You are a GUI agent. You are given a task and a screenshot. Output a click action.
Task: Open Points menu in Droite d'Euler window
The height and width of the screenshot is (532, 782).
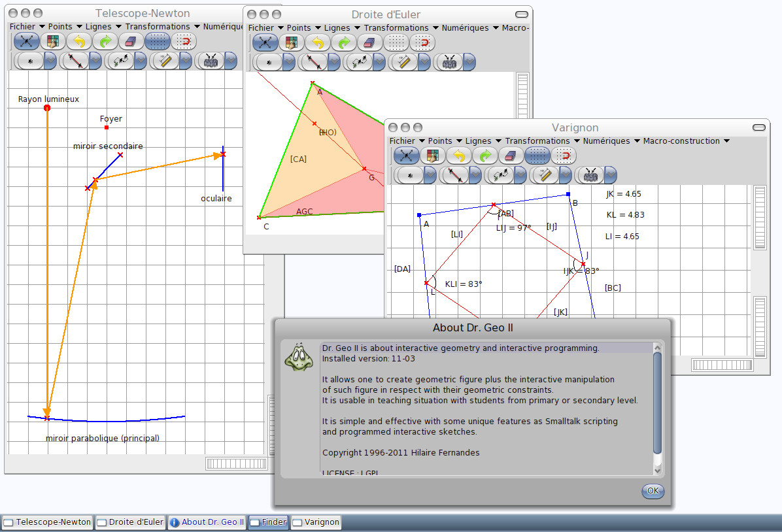(x=304, y=28)
